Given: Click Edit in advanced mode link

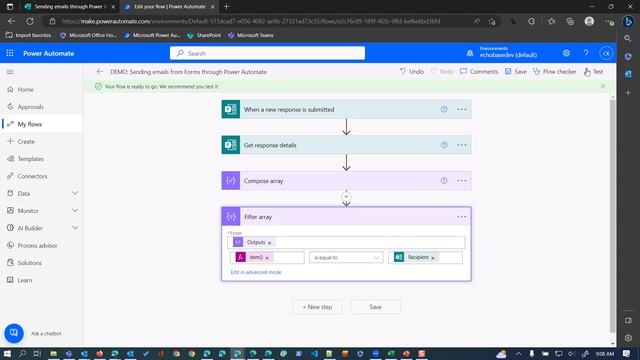Looking at the screenshot, I should [x=256, y=272].
